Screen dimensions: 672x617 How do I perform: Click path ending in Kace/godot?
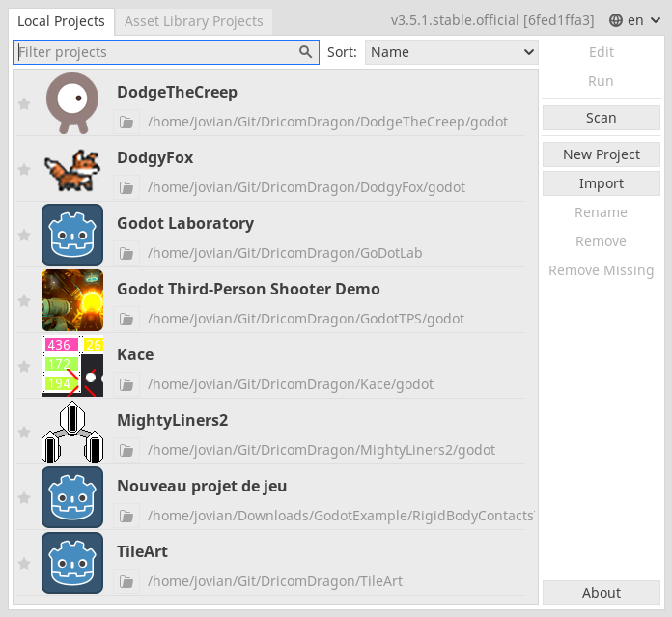291,384
